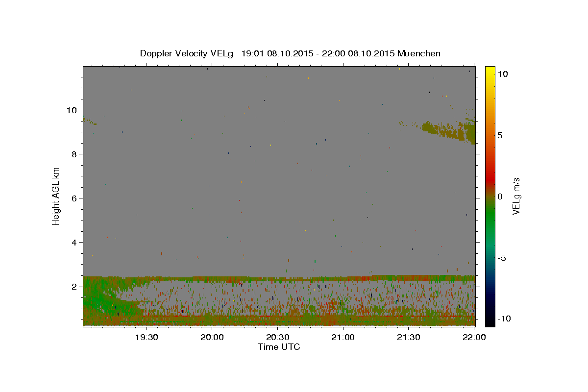Click the colorbar value 5 label
588x392 pixels.
click(x=500, y=135)
